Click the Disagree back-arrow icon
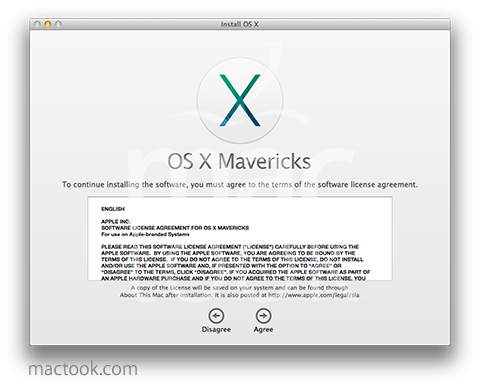The width and height of the screenshot is (480, 387). coord(216,316)
